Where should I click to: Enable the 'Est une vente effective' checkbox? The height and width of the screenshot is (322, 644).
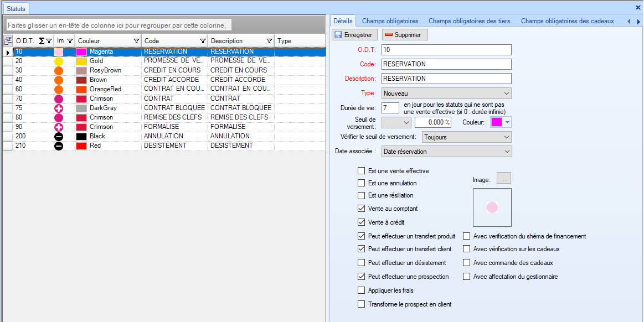362,171
